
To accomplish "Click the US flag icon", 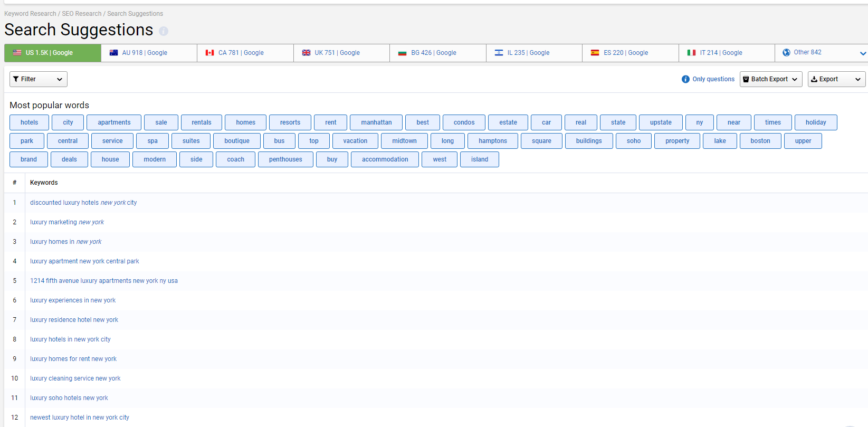I will click(17, 53).
